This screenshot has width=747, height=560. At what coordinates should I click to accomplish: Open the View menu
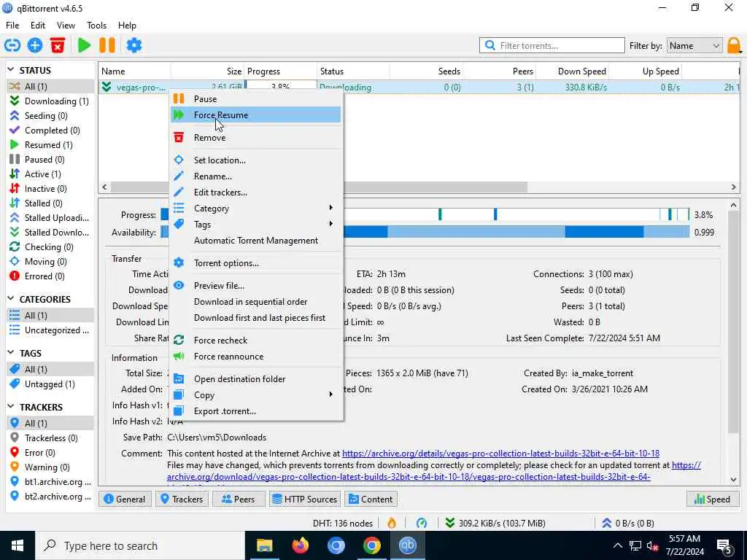[x=66, y=26]
